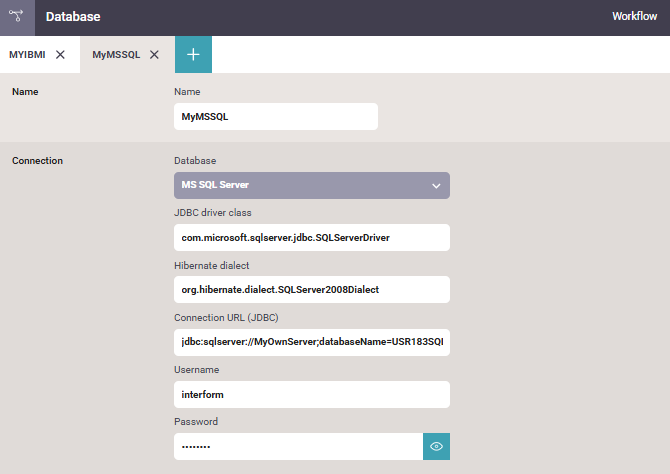Select the MyMSSQL tab
The width and height of the screenshot is (670, 474).
coord(115,55)
